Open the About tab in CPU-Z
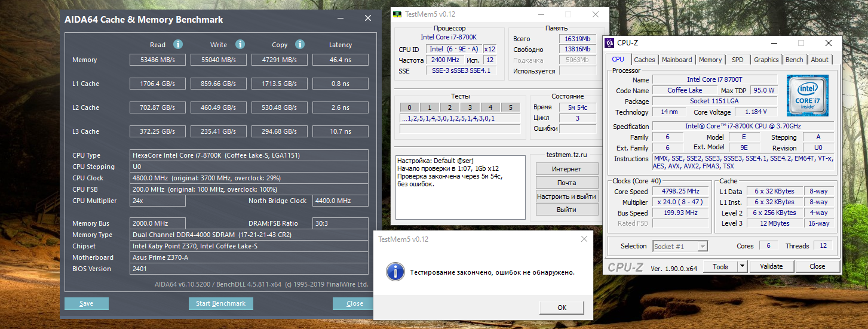This screenshot has width=868, height=329. pos(820,60)
